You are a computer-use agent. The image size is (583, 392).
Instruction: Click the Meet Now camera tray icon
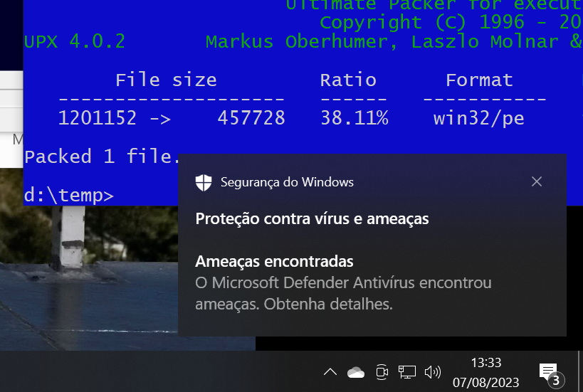[382, 372]
